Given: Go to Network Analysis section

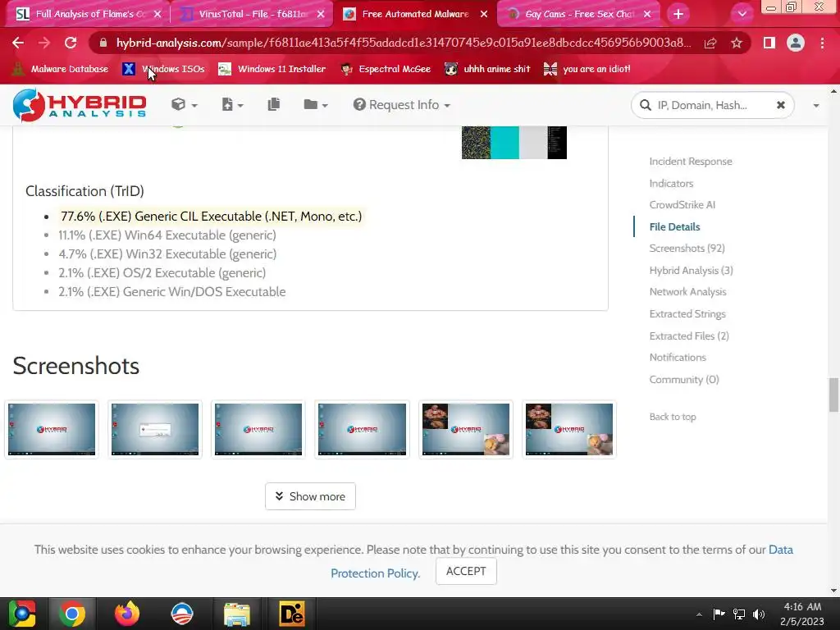Looking at the screenshot, I should (x=688, y=292).
